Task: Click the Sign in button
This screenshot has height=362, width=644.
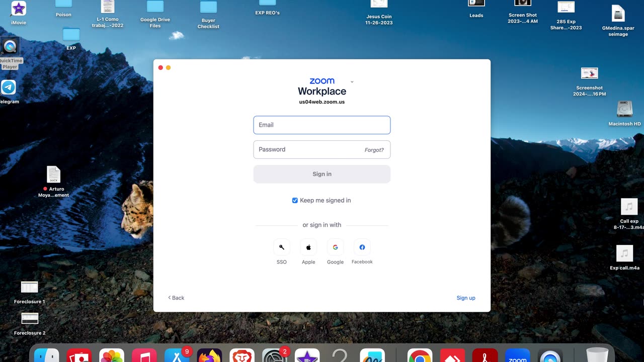Action: point(322,174)
